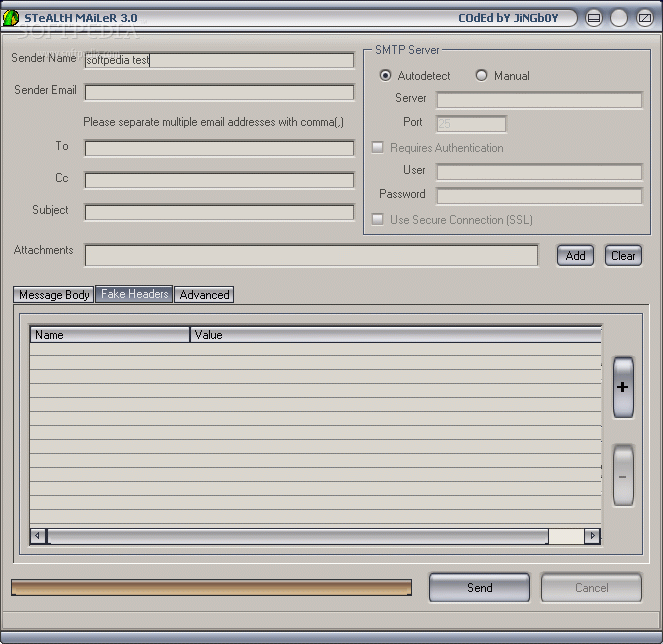
Task: Click the Sender Name input field
Action: tap(219, 60)
